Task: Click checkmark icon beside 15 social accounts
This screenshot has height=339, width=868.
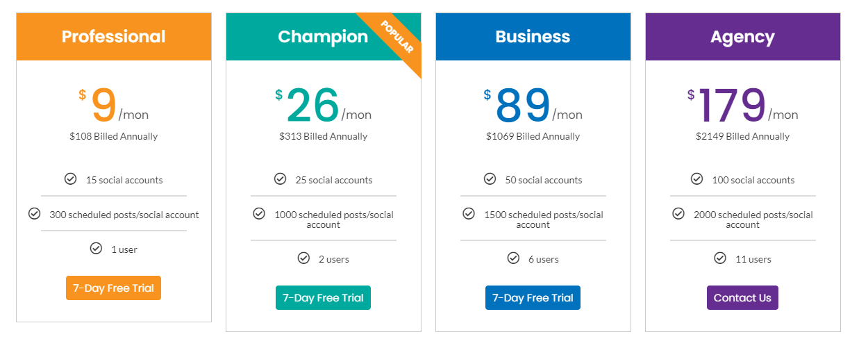Action: [70, 179]
